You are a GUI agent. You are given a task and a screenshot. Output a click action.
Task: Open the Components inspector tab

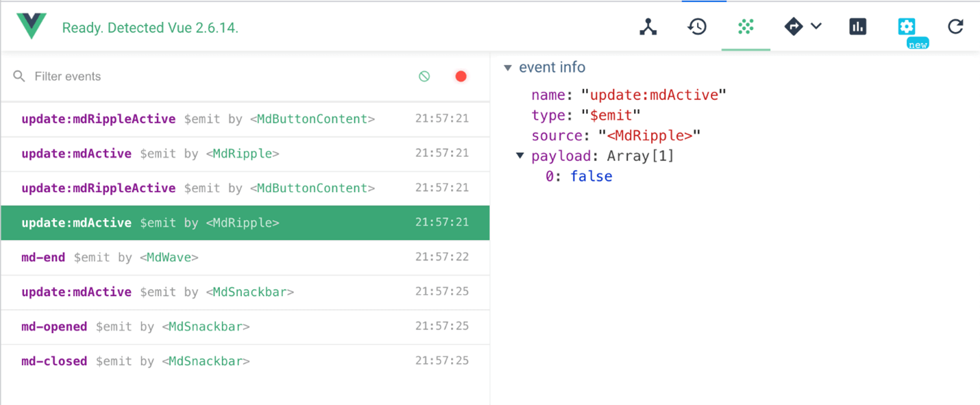pyautogui.click(x=648, y=27)
